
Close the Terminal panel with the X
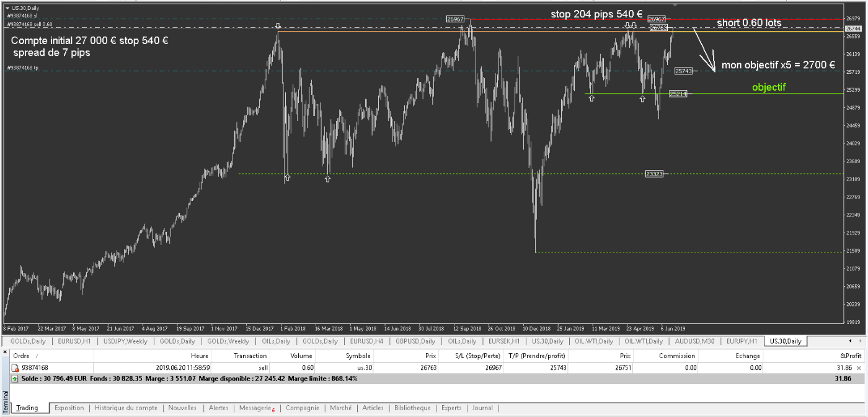5,352
